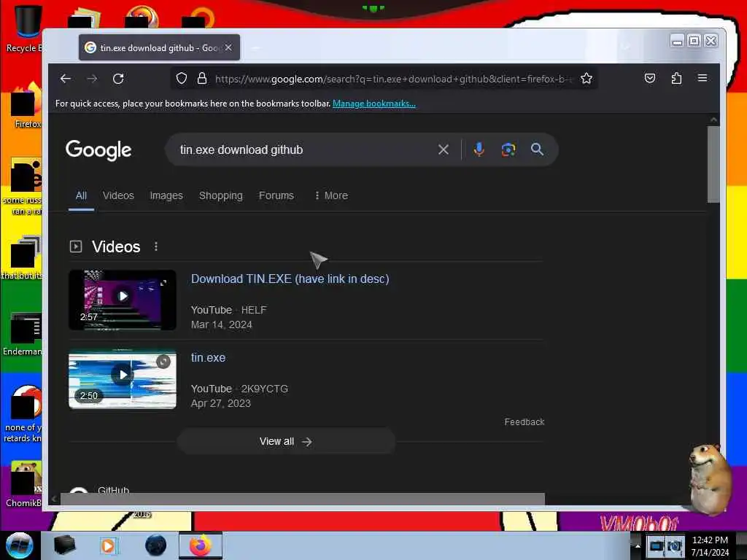Viewport: 747px width, 560px height.
Task: Open Google Lens image search icon
Action: 508,149
